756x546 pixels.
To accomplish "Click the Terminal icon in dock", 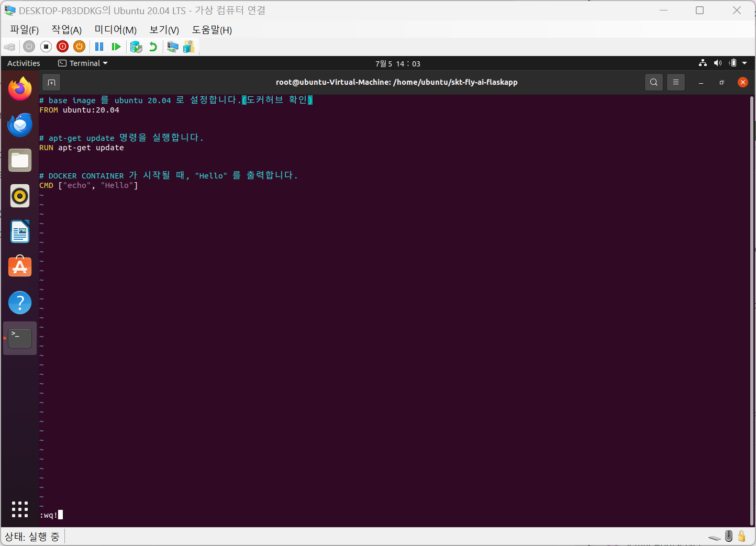I will tap(20, 338).
